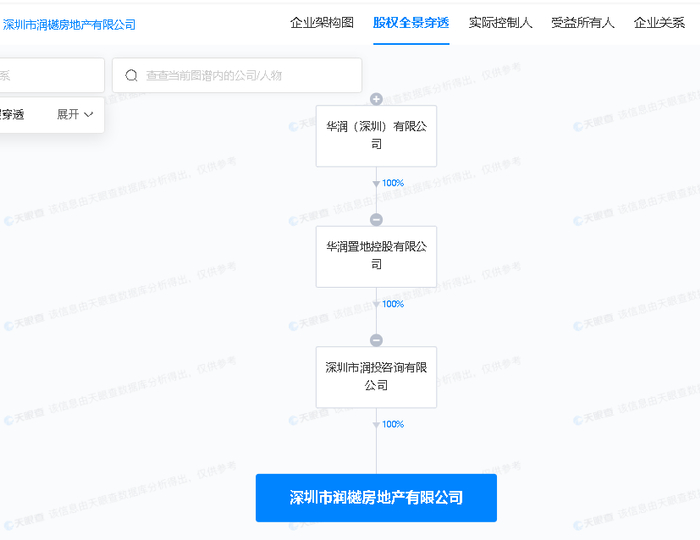This screenshot has width=700, height=540.
Task: Open the 企业架构图 tab
Action: pos(321,23)
